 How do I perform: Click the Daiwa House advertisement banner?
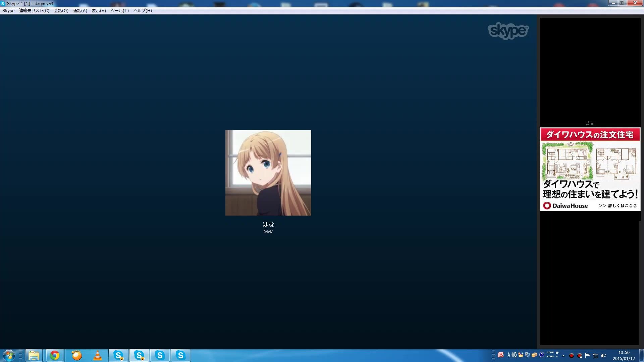click(590, 169)
